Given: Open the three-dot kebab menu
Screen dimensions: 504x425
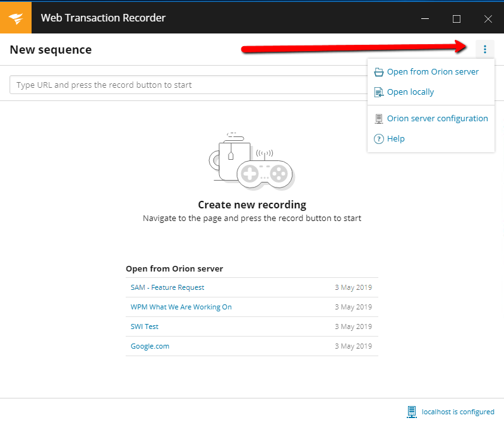Looking at the screenshot, I should point(484,49).
